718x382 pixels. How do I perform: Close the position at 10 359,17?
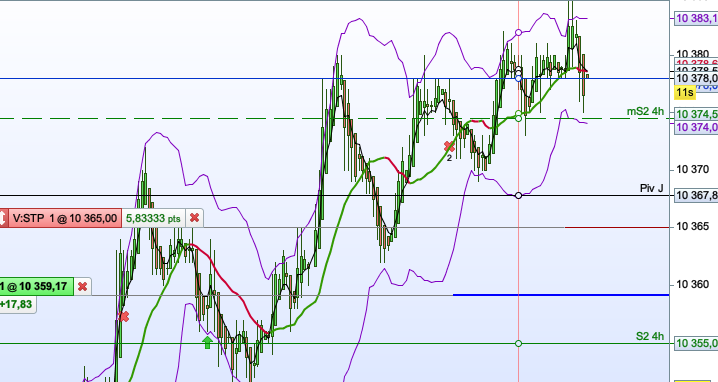click(x=82, y=287)
